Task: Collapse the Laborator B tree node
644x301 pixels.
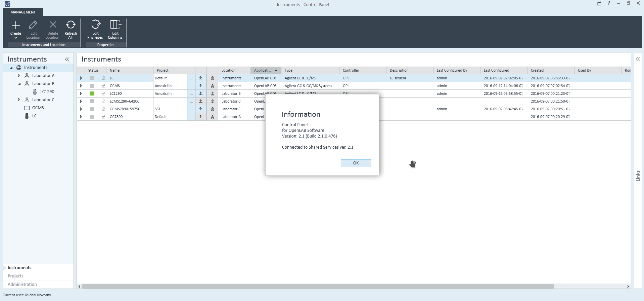Action: point(19,84)
